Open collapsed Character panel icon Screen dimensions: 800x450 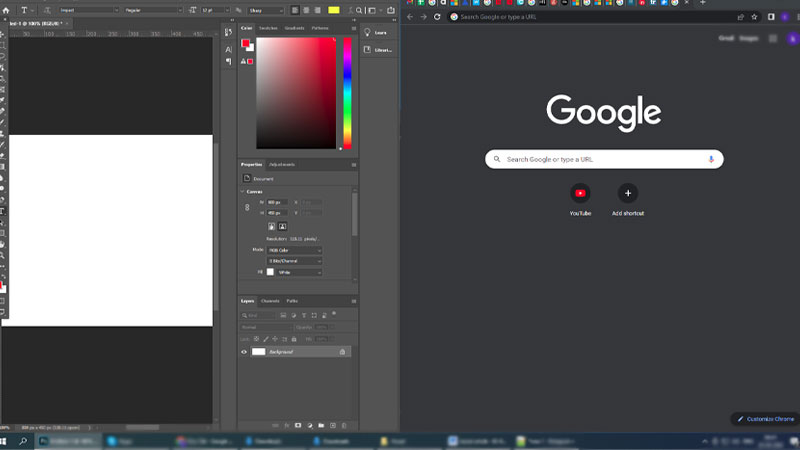[229, 49]
